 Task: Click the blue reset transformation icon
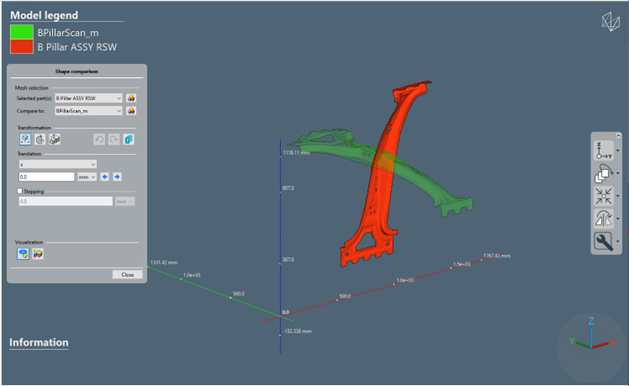tap(129, 139)
